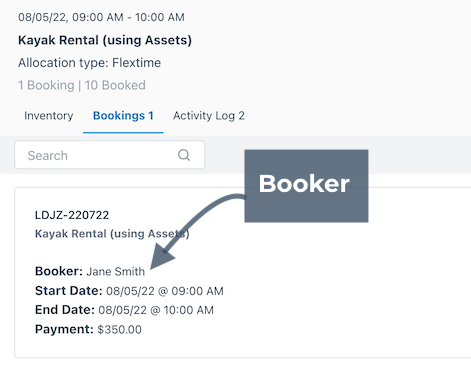Open the Inventory tab

(49, 116)
